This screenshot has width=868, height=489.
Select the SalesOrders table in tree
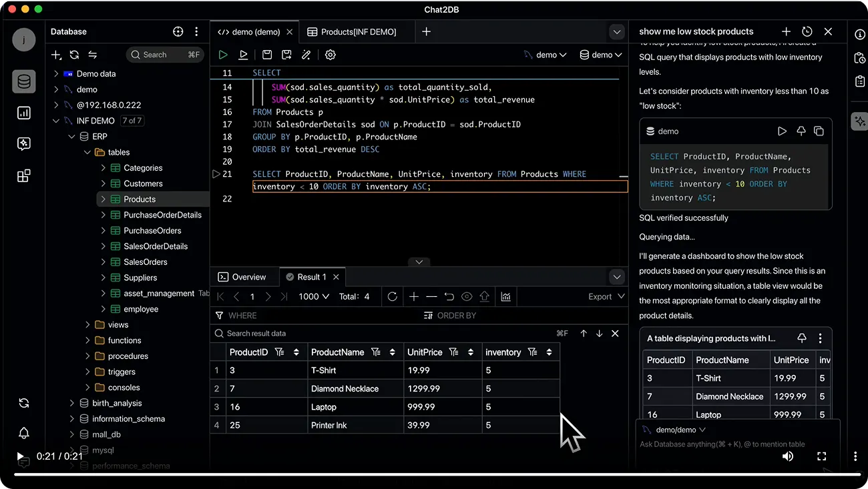(146, 262)
